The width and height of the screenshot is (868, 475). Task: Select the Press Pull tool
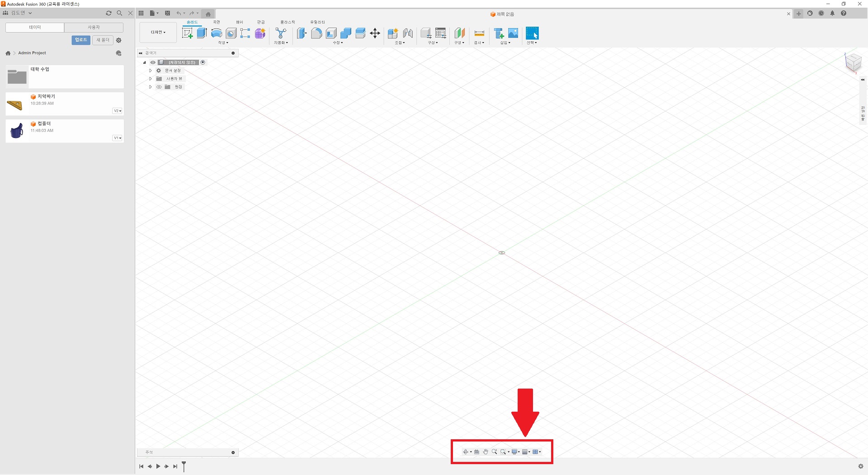pyautogui.click(x=302, y=33)
